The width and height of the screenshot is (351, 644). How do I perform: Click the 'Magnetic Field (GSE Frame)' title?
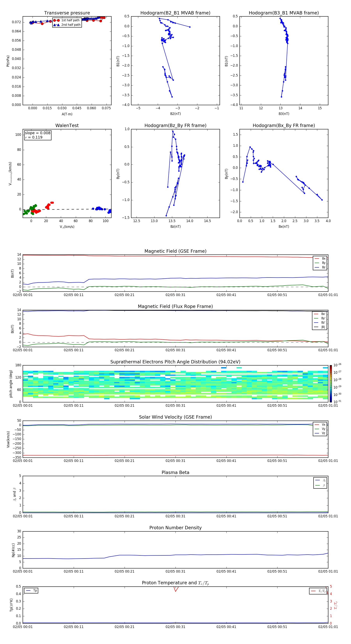[x=175, y=251]
